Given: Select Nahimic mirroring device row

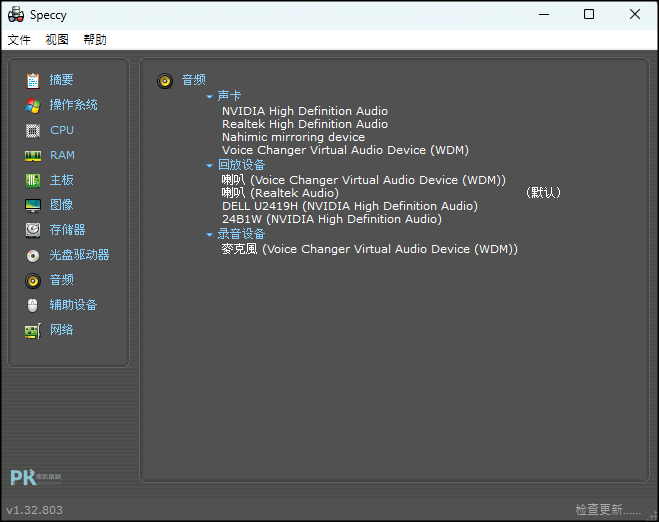Looking at the screenshot, I should click(293, 137).
